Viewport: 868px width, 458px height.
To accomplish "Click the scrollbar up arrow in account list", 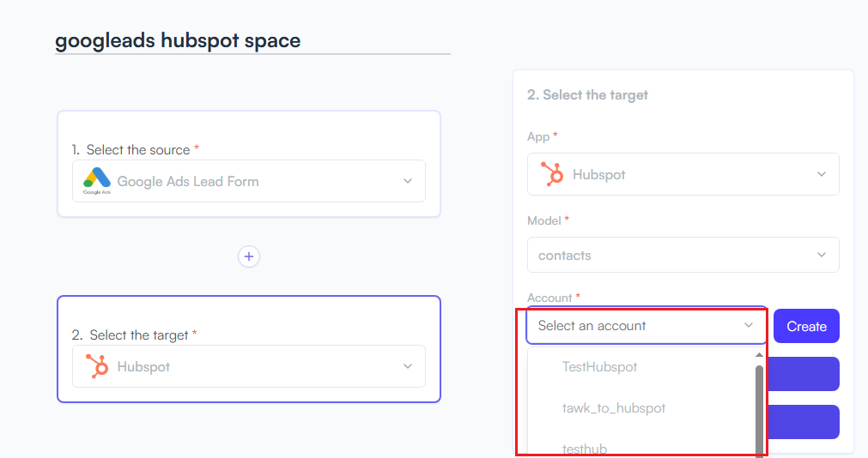I will [x=759, y=355].
